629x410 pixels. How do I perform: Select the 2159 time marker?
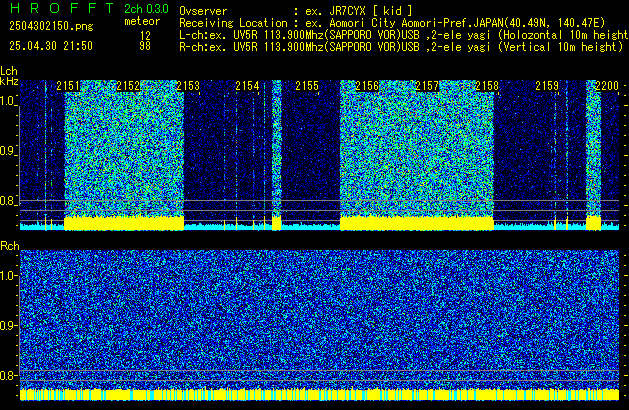click(547, 86)
